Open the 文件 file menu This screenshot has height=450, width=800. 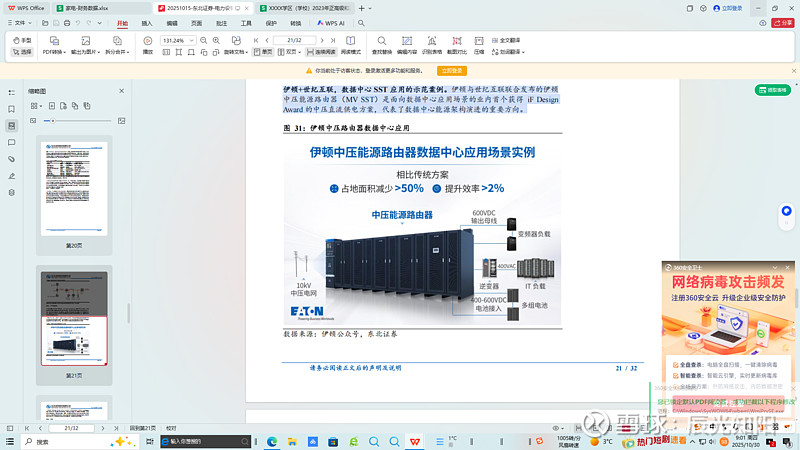19,23
